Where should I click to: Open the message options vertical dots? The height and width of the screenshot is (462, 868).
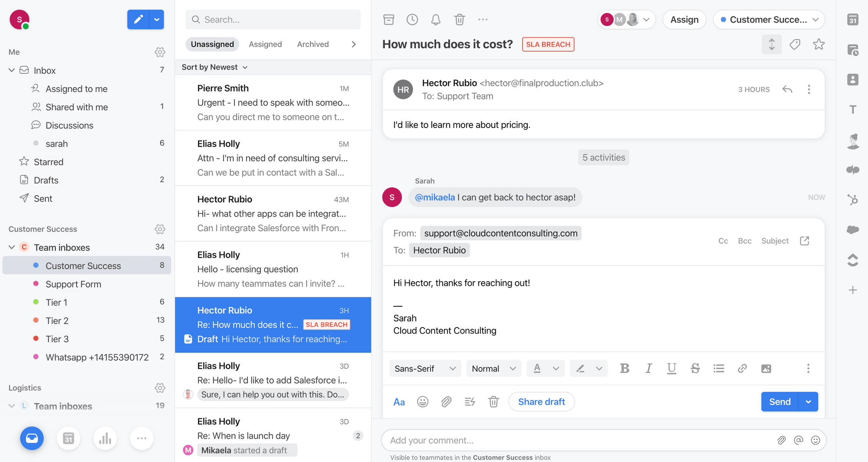tap(809, 89)
